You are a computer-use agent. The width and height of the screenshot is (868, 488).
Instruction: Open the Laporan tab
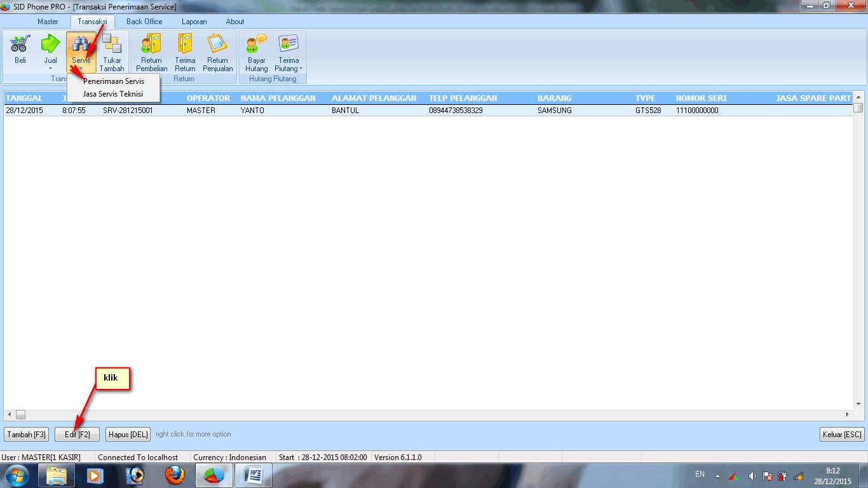tap(194, 22)
